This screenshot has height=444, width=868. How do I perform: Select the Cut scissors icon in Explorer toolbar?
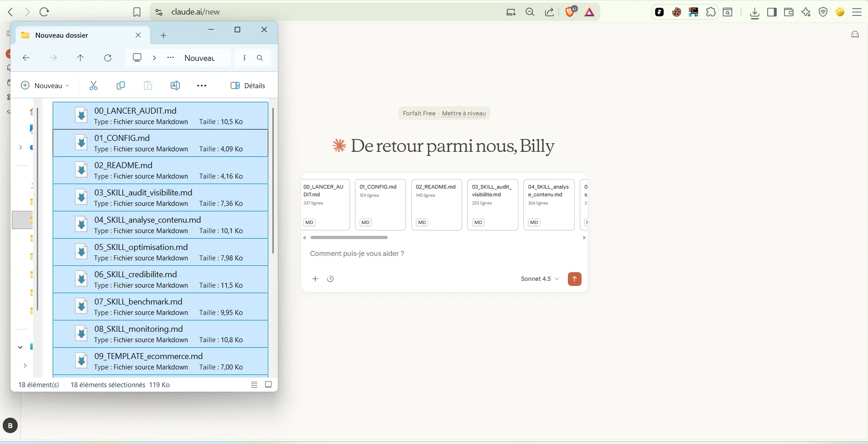pyautogui.click(x=94, y=85)
